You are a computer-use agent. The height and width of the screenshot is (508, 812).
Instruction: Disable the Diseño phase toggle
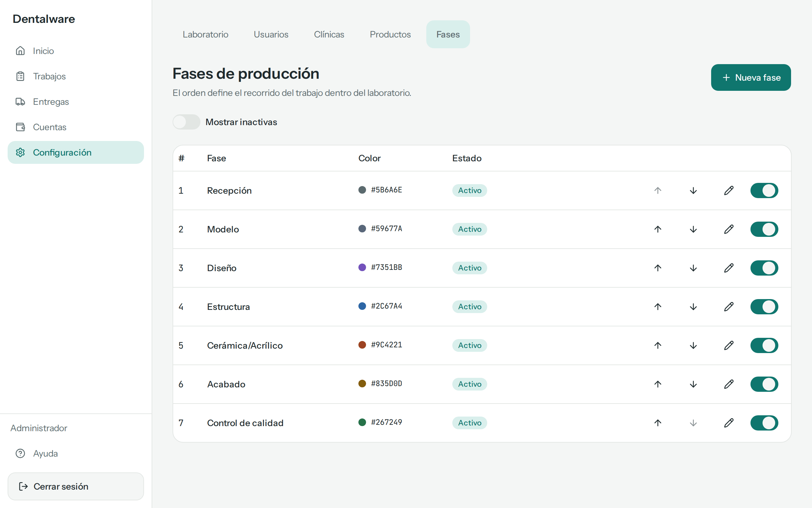(x=764, y=268)
